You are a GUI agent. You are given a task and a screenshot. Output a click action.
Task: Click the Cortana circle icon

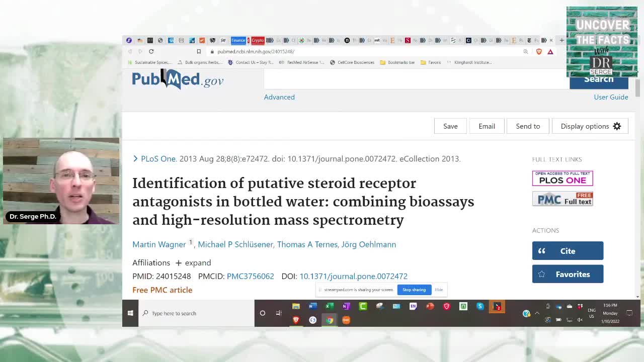coord(262,313)
